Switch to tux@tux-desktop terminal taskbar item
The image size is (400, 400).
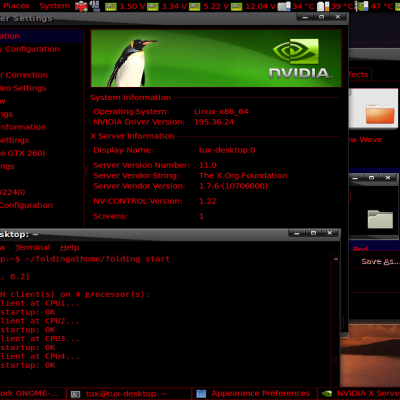[129, 394]
